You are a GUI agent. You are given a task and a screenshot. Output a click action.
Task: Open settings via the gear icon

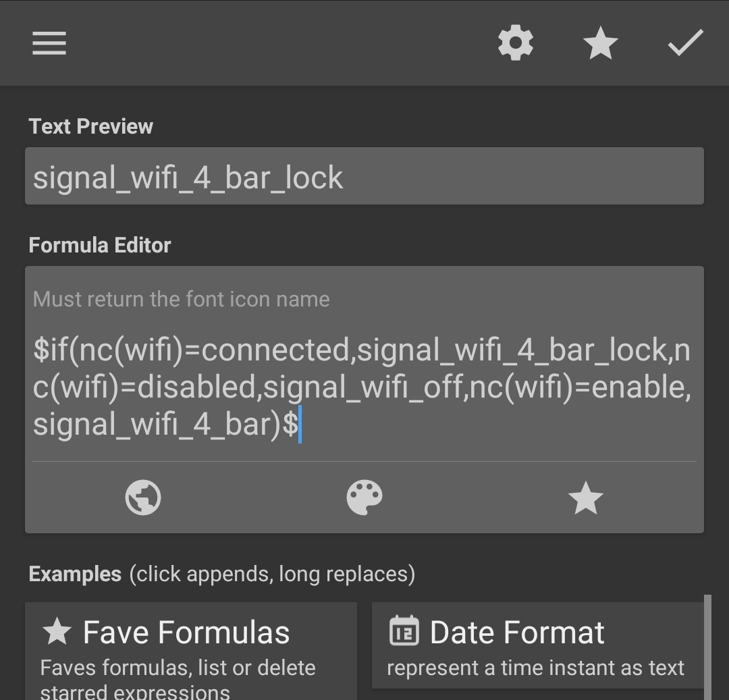click(516, 43)
